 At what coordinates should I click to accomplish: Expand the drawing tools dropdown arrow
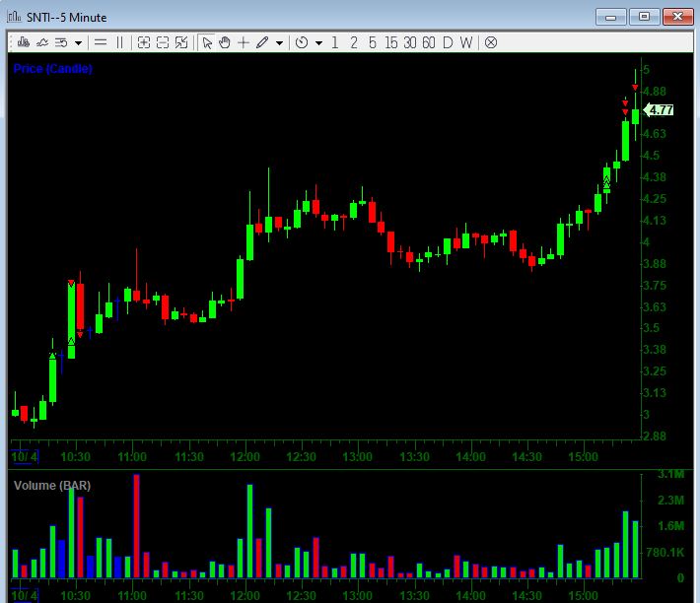[279, 43]
